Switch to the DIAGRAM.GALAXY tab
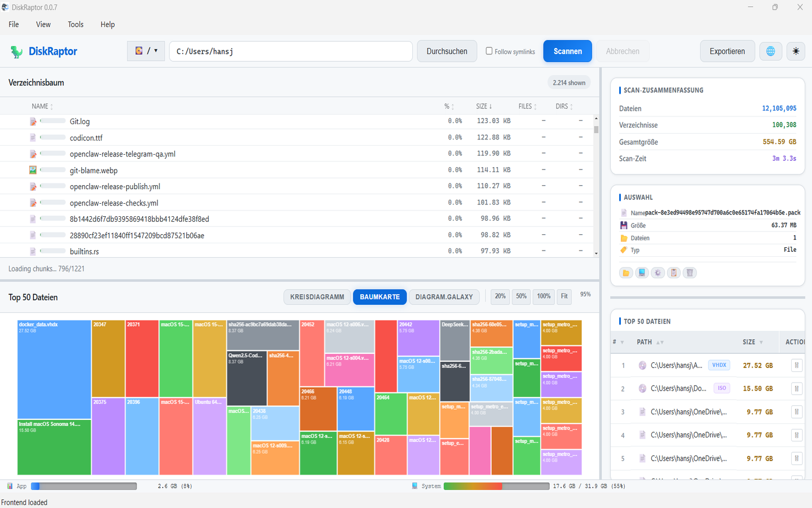Screen dimensions: 812x508 pyautogui.click(x=444, y=297)
